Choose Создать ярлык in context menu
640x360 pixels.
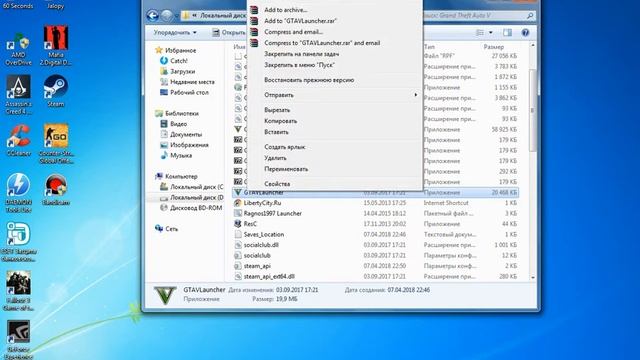coord(284,147)
